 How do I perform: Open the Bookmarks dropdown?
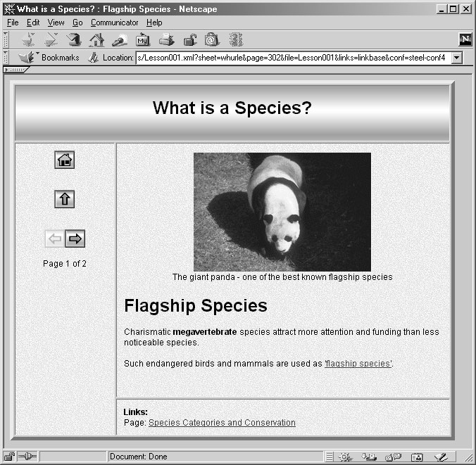[49, 58]
